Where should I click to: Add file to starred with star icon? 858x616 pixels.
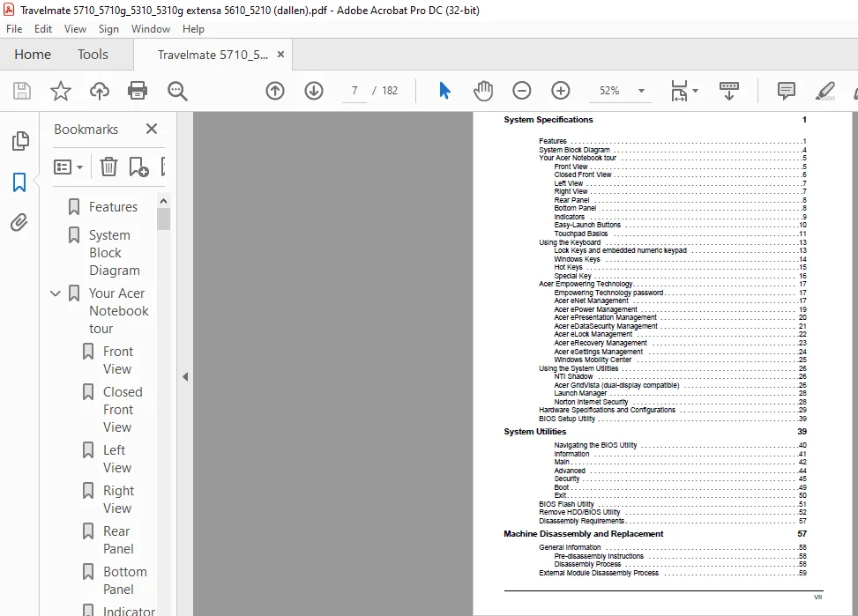click(61, 91)
